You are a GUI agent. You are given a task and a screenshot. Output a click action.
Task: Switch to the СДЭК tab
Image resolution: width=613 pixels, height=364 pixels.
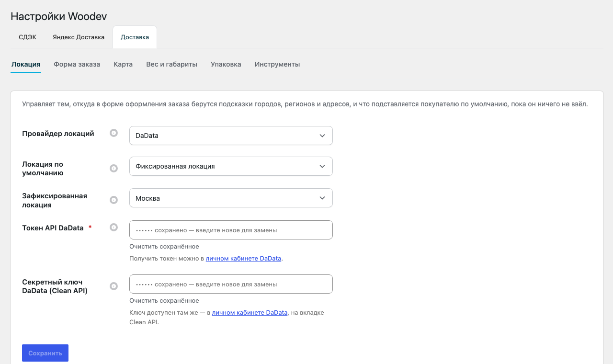coord(27,37)
